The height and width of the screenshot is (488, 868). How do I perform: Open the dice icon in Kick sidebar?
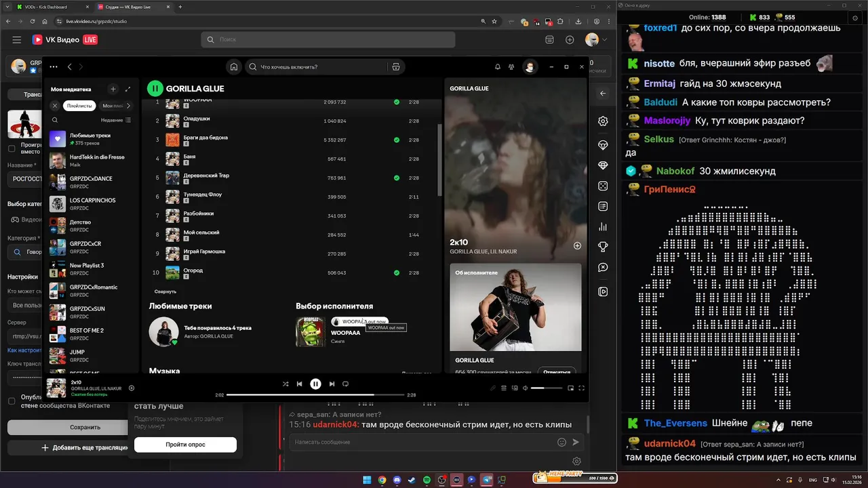(603, 186)
